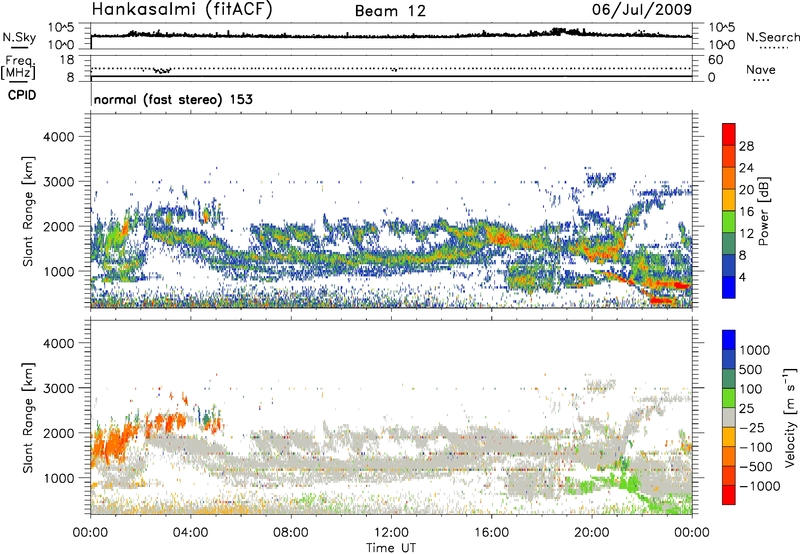Click the 'Nave' legend label
Image resolution: width=800 pixels, height=554 pixels.
tap(761, 69)
